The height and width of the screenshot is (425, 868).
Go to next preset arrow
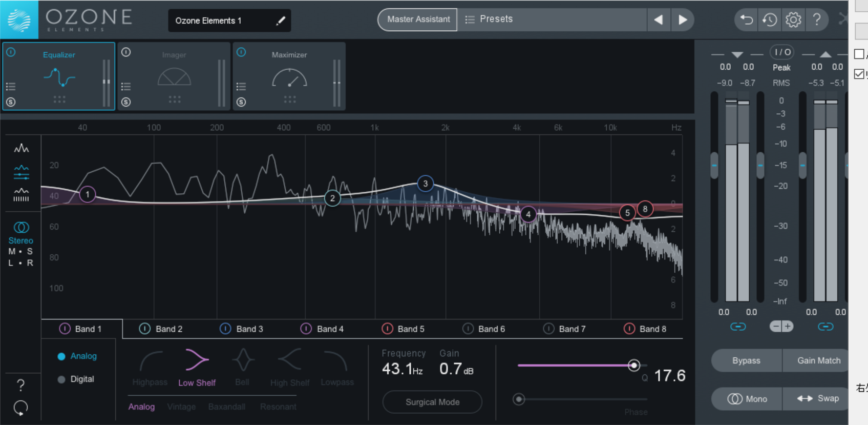[x=683, y=19]
